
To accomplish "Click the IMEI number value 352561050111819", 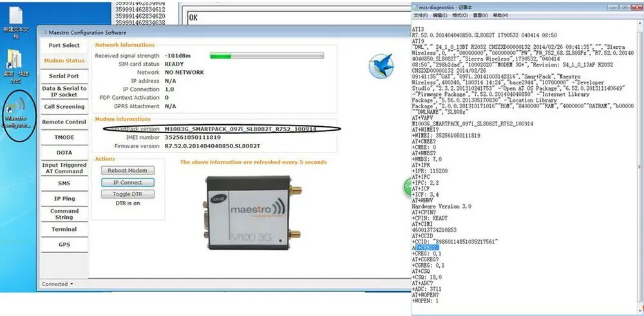I will point(193,138).
